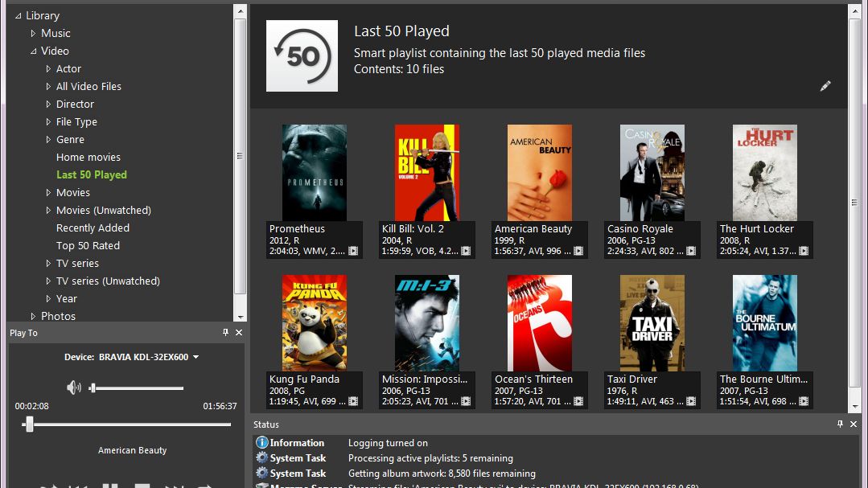The height and width of the screenshot is (488, 868).
Task: Mute the volume using speaker icon
Action: point(74,388)
